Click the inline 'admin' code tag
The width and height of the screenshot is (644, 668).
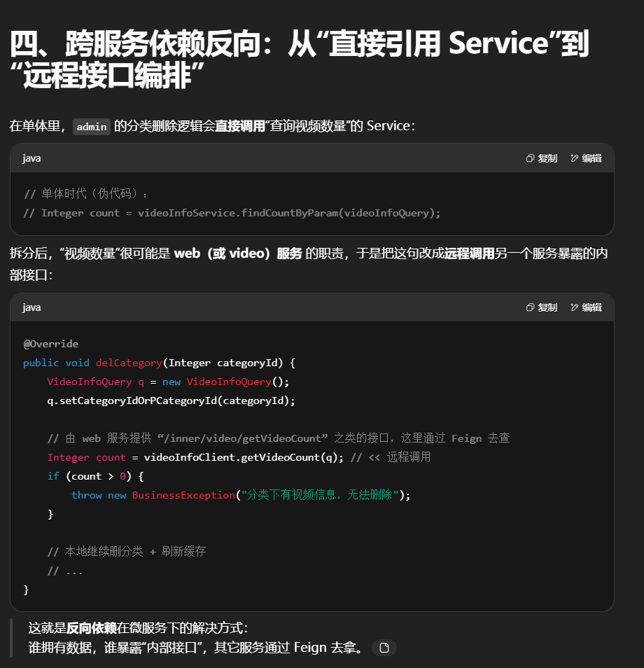pos(92,127)
